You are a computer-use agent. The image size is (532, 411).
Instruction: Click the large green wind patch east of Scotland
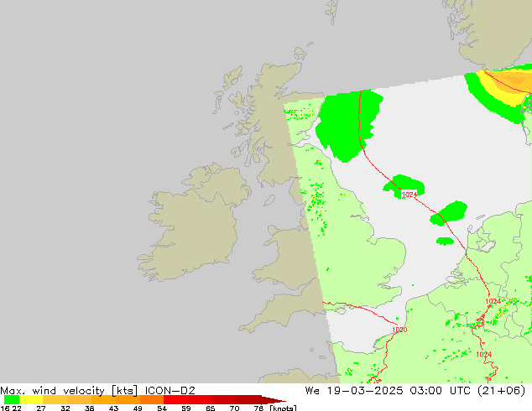(x=346, y=124)
